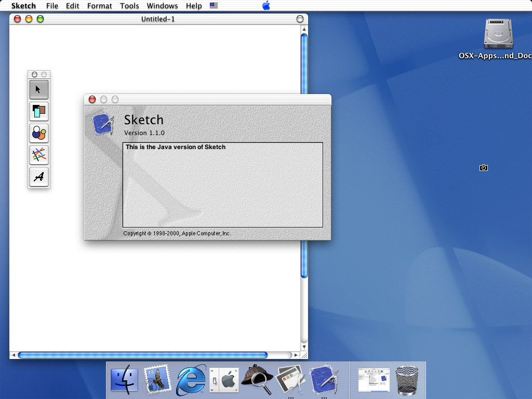Select the text 'A' tool
Screen dimensions: 532x399
click(x=38, y=177)
